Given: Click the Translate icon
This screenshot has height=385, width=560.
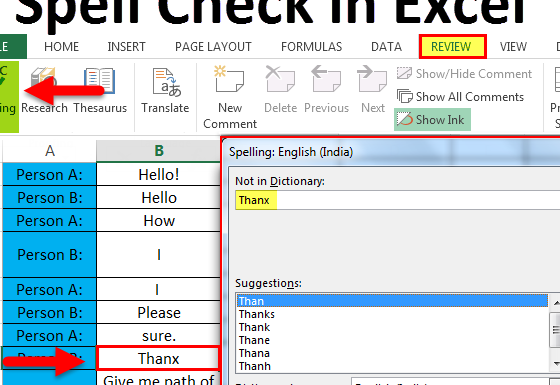Looking at the screenshot, I should click(166, 82).
